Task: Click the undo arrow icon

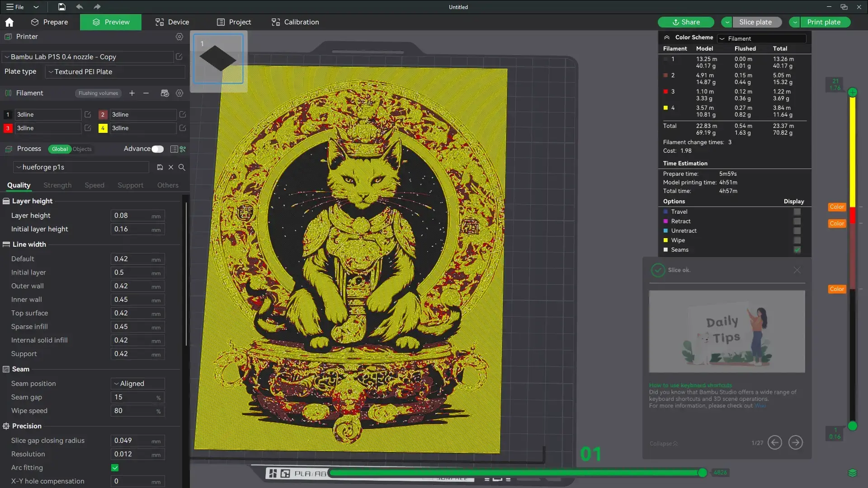Action: (80, 7)
